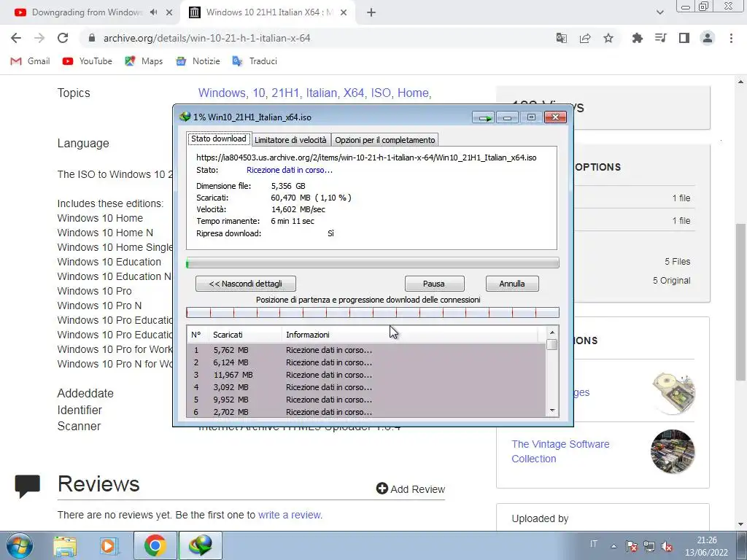Click Chrome icon in taskbar
Viewport: 747px width, 560px height.
click(155, 545)
